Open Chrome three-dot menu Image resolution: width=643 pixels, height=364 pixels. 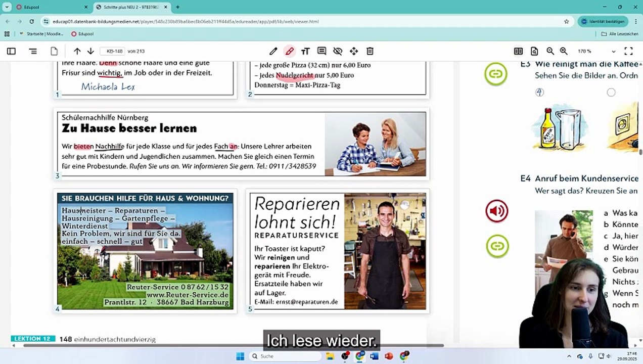point(635,21)
